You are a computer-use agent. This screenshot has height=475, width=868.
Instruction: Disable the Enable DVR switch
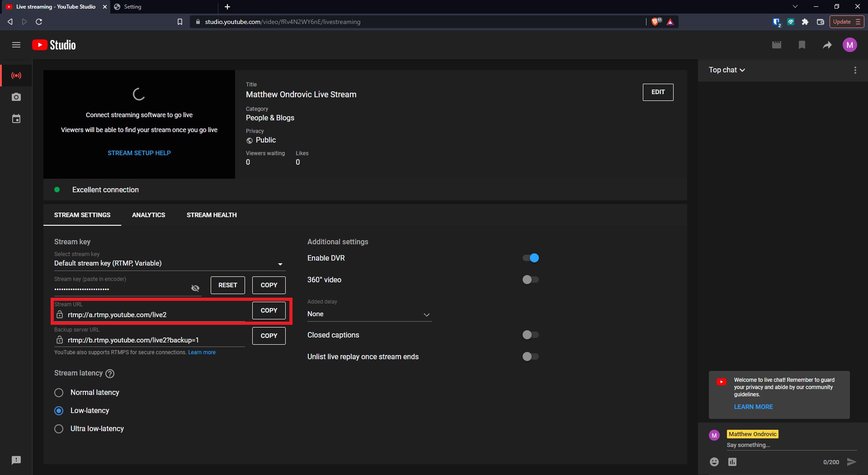coord(531,258)
